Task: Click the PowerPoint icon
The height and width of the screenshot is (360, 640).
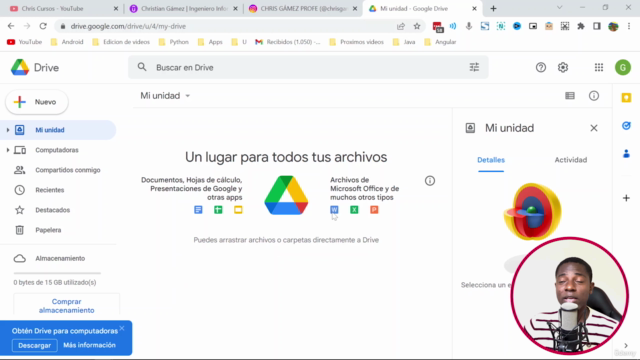Action: pos(374,210)
